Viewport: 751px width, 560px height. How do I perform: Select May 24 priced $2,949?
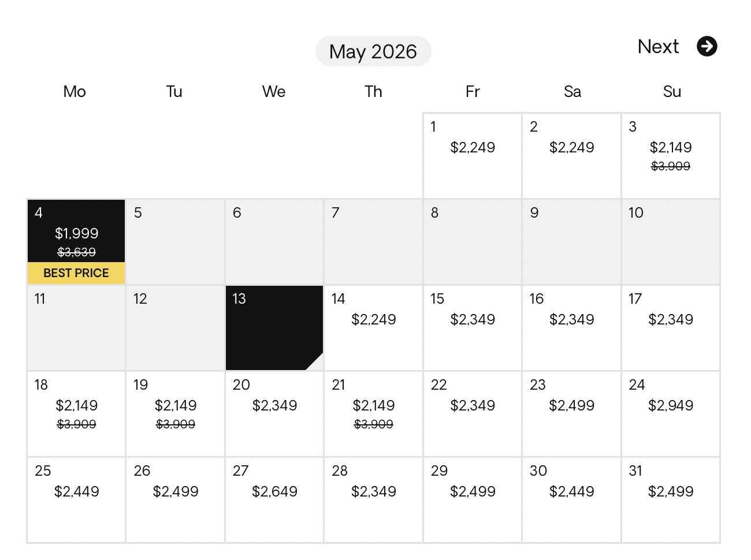tap(671, 414)
